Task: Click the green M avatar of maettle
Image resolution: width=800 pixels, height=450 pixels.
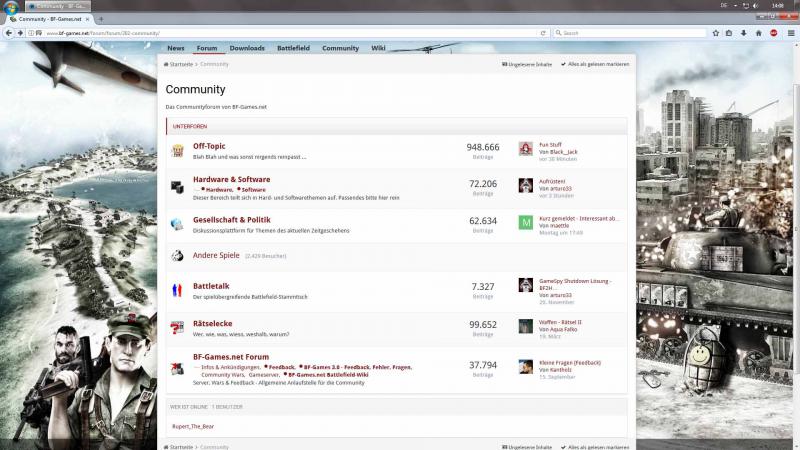Action: (x=525, y=222)
